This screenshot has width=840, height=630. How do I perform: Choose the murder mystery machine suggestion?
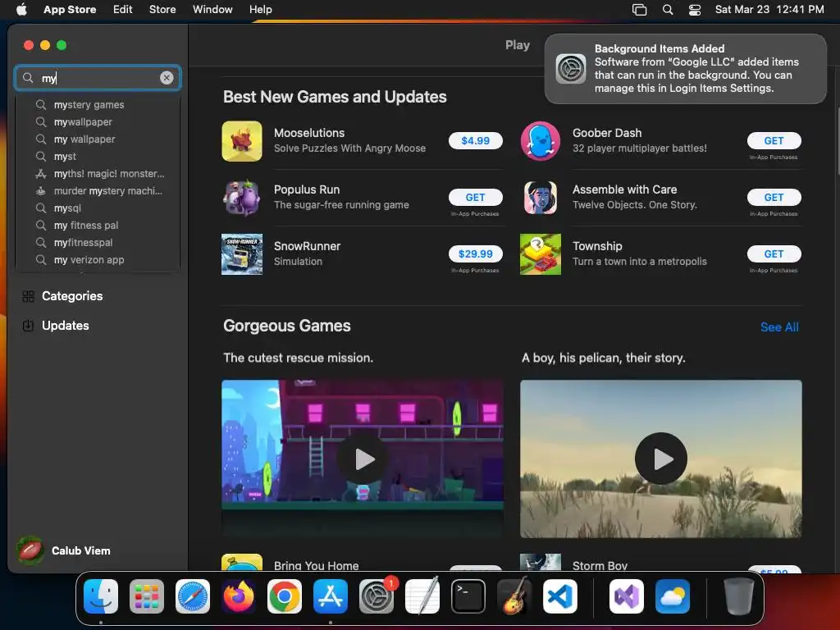click(x=98, y=190)
